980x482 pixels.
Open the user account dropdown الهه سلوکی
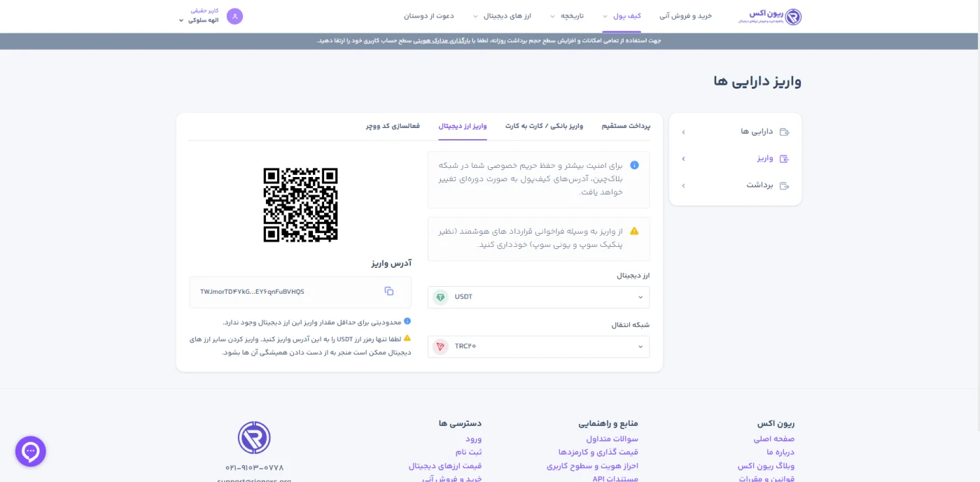click(x=199, y=20)
